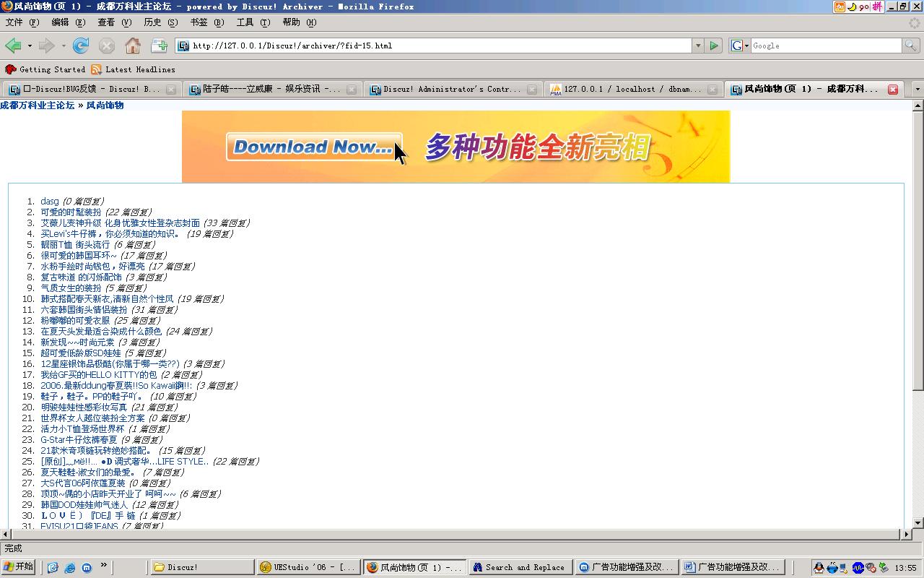Click the 风尚饰物 breadcrumb link
924x578 pixels.
coord(105,105)
